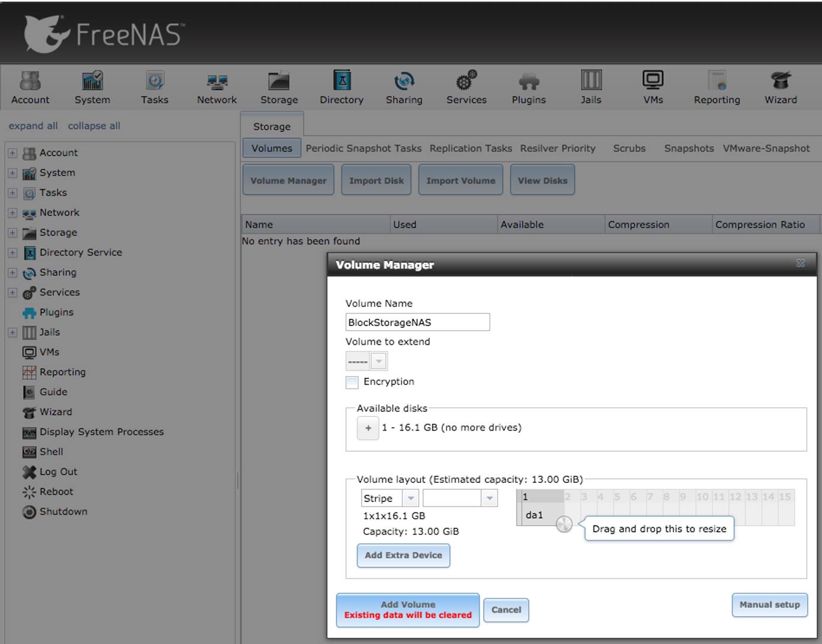The height and width of the screenshot is (644, 822).
Task: Select the Plugins toolbar icon
Action: [528, 81]
